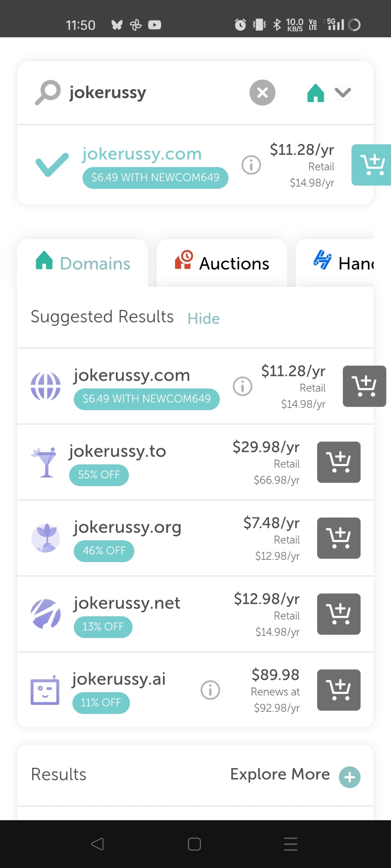391x868 pixels.
Task: Add top jokerussy.com result to cart
Action: pyautogui.click(x=371, y=165)
